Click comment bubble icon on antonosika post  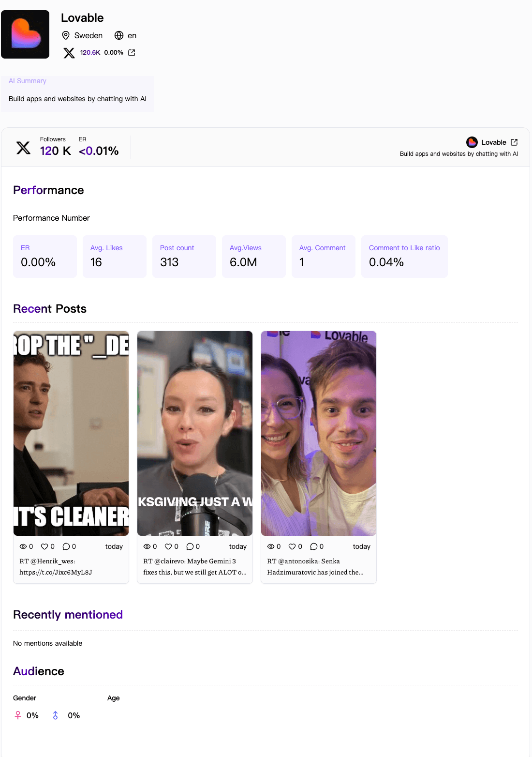313,546
